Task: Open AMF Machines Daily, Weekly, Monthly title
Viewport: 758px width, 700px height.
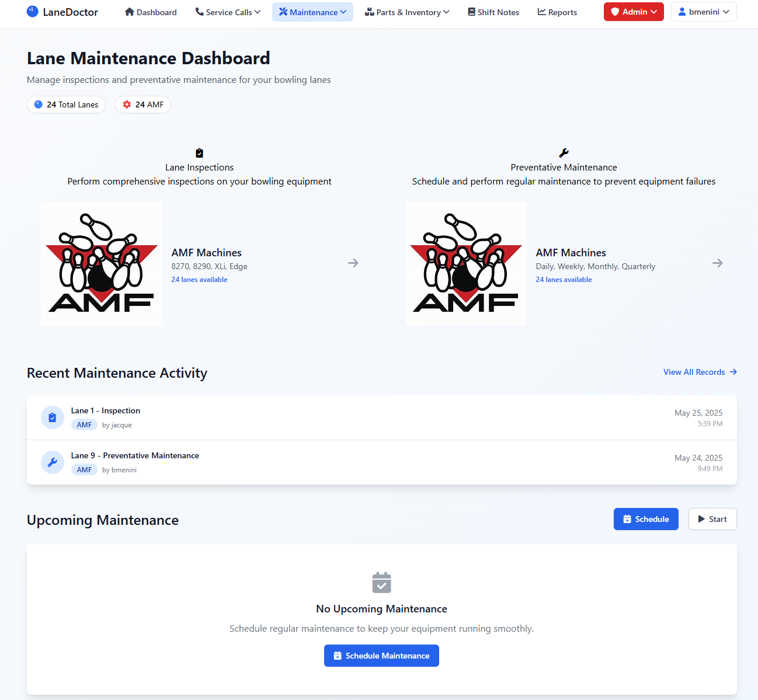Action: point(571,253)
